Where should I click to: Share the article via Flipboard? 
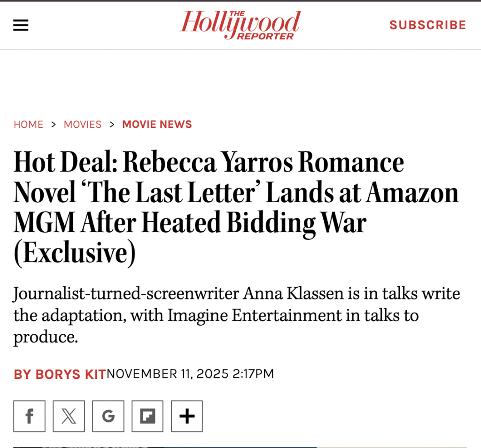147,416
